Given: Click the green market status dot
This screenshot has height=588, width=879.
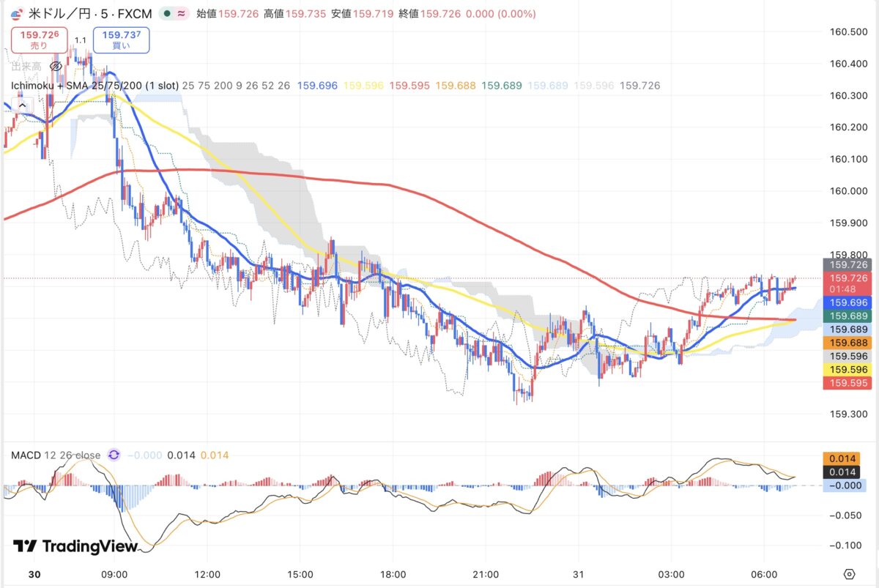Looking at the screenshot, I should click(x=168, y=14).
